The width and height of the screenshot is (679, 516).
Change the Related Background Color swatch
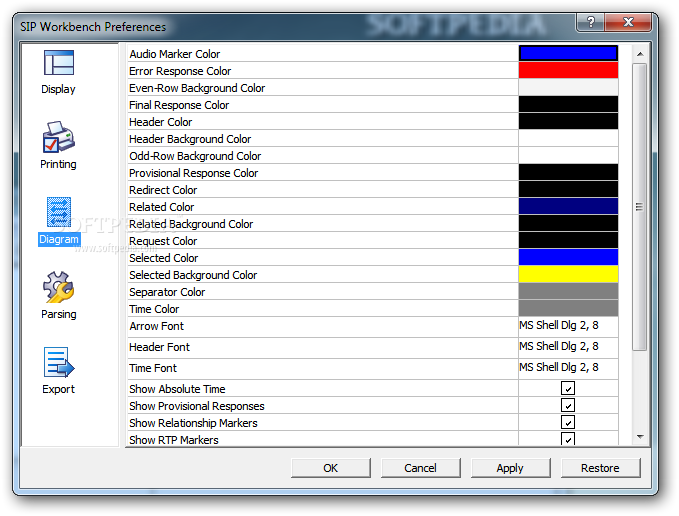[568, 223]
